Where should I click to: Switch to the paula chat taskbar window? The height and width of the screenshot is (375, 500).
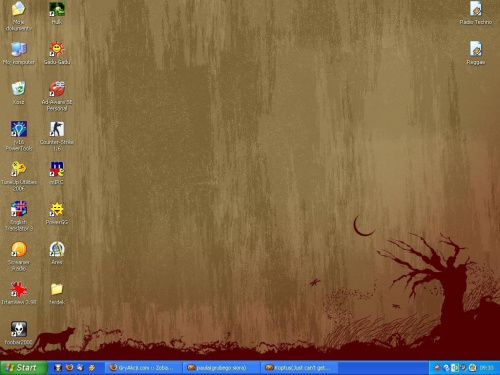point(222,368)
